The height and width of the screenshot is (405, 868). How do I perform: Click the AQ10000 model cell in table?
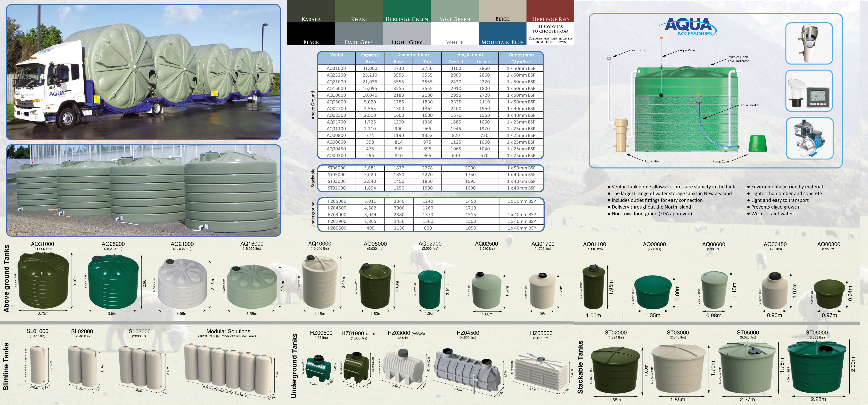(x=336, y=95)
